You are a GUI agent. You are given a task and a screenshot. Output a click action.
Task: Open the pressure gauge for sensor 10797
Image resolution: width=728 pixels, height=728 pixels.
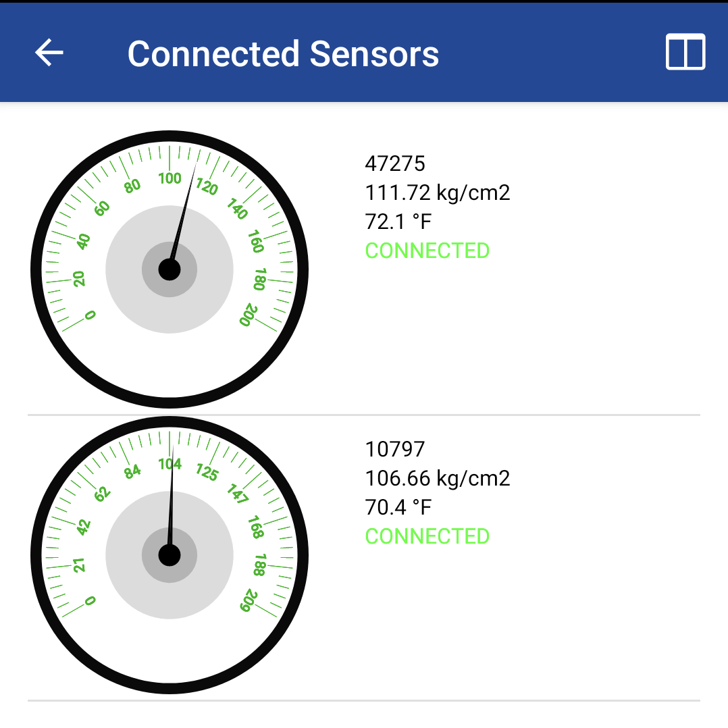(x=170, y=555)
